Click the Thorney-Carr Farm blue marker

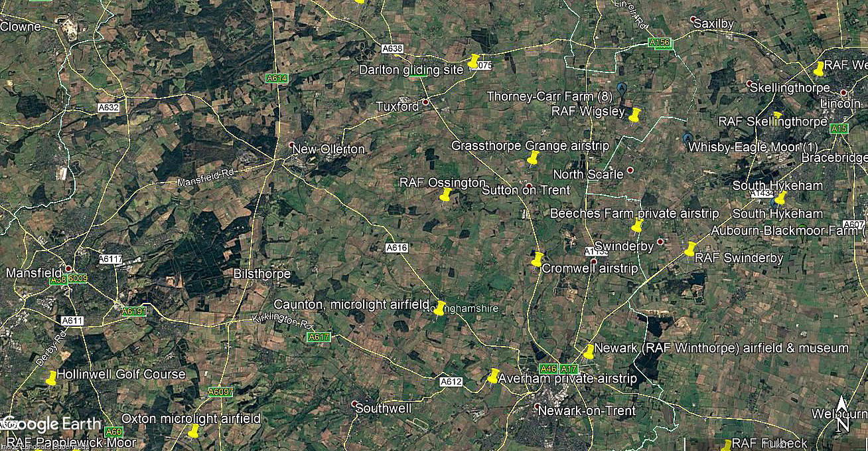pos(622,88)
